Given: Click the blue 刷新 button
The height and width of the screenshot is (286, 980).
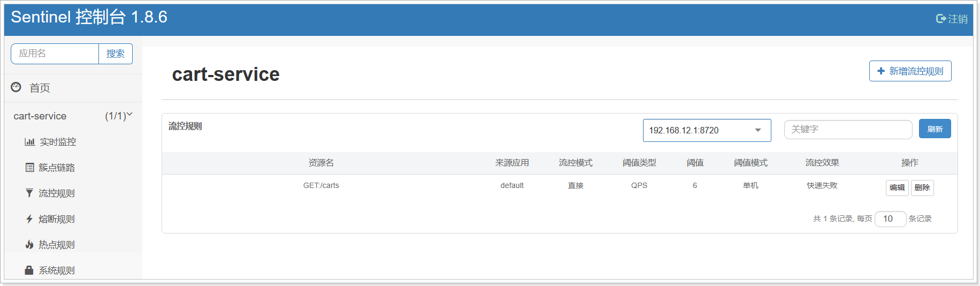Looking at the screenshot, I should [x=935, y=129].
